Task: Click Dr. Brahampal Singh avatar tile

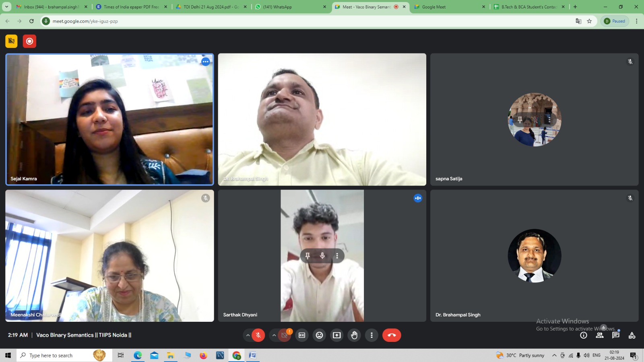Action: tap(535, 256)
